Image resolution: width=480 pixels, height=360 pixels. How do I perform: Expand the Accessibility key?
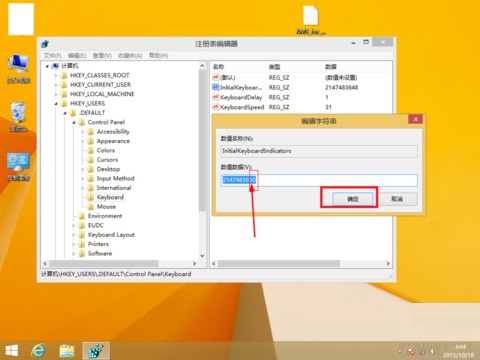[83, 132]
